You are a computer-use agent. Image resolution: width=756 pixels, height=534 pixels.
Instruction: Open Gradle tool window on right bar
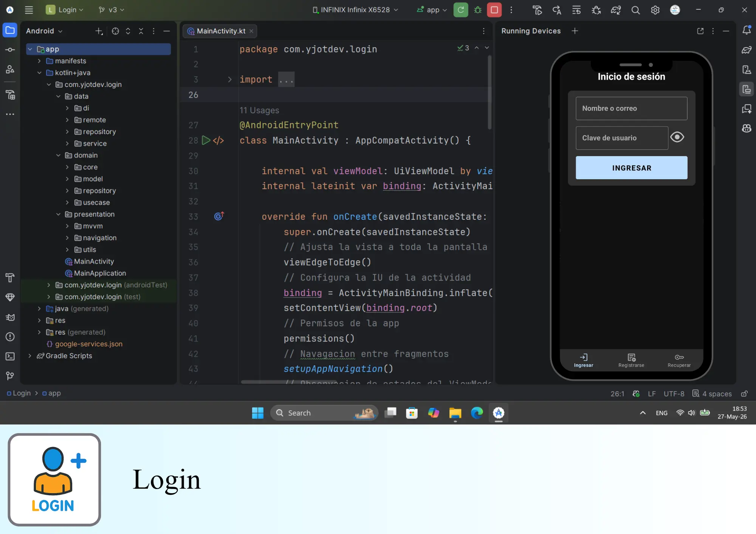click(747, 50)
